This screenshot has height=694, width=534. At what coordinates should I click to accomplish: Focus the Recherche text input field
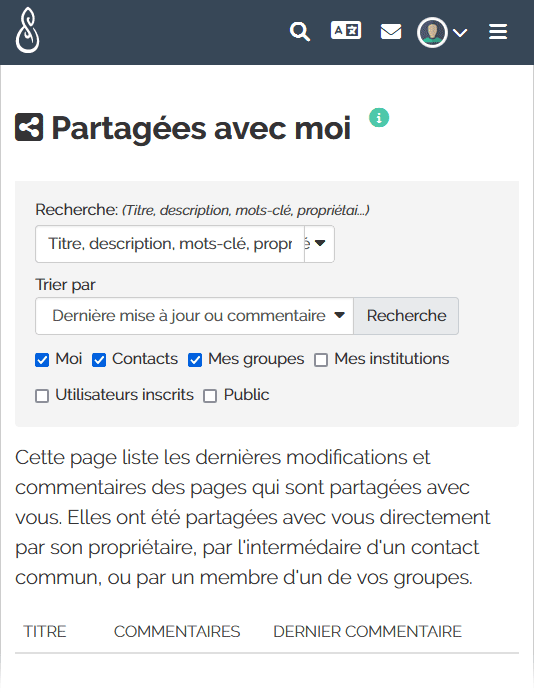170,244
